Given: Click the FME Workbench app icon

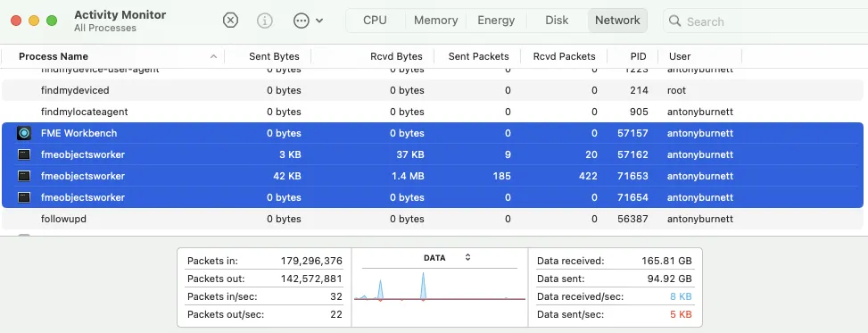Looking at the screenshot, I should pyautogui.click(x=24, y=133).
